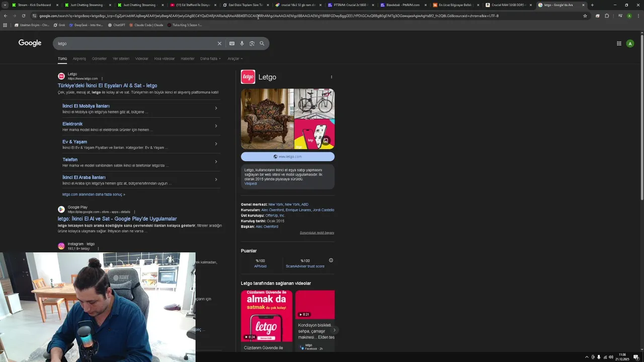The image size is (644, 362).
Task: Open more options in the Letgo knowledge panel
Action: click(x=331, y=77)
